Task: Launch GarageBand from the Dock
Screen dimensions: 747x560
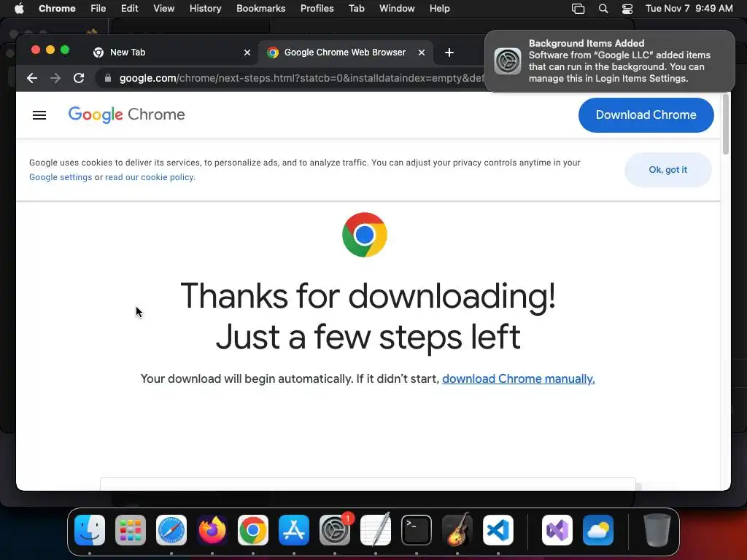Action: (x=457, y=530)
